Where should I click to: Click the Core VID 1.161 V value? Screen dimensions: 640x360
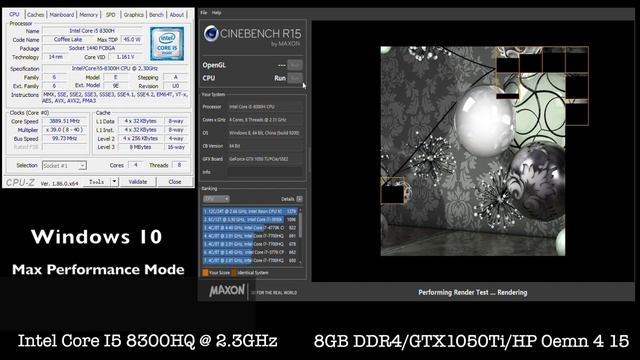coord(126,57)
